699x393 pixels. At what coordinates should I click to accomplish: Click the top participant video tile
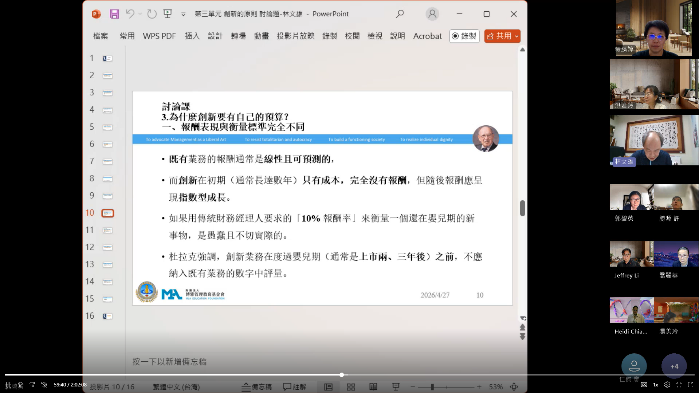tap(654, 28)
